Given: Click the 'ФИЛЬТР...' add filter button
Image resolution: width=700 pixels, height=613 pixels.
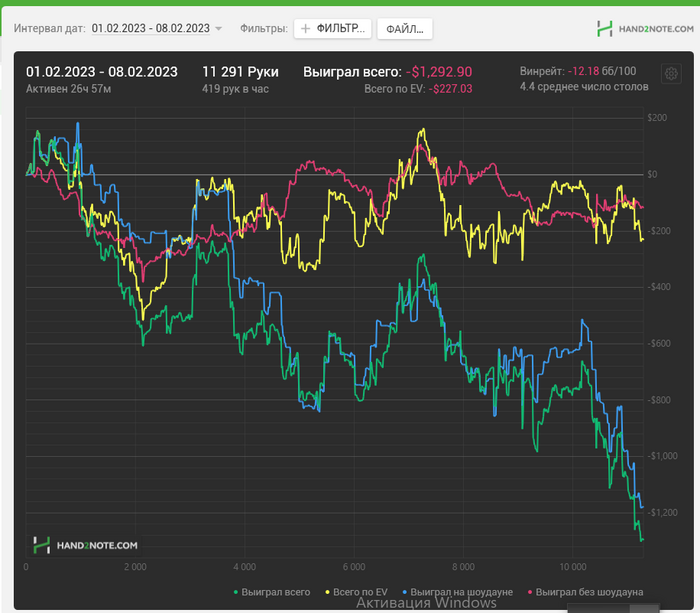Looking at the screenshot, I should point(333,29).
